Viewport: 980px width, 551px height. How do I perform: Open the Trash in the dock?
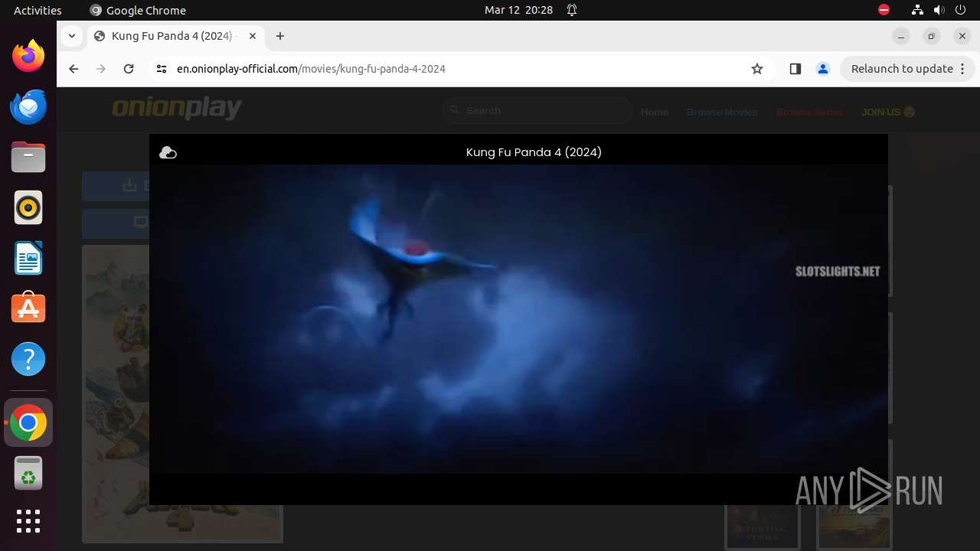click(x=28, y=474)
